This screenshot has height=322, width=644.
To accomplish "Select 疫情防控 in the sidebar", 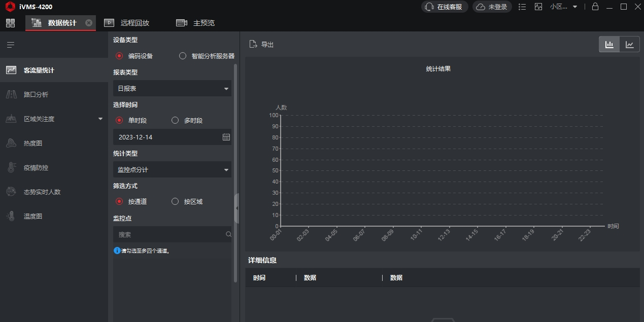I will 54,168.
